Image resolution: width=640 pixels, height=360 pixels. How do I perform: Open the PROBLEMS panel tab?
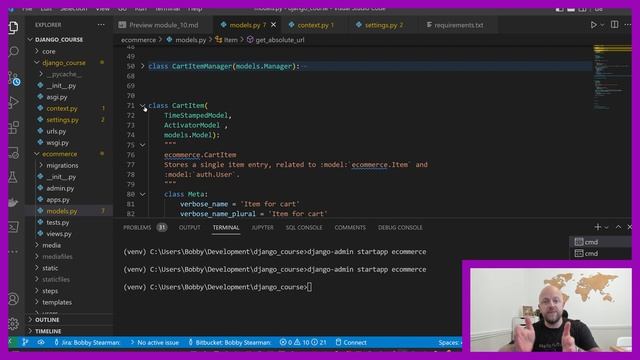pos(145,227)
